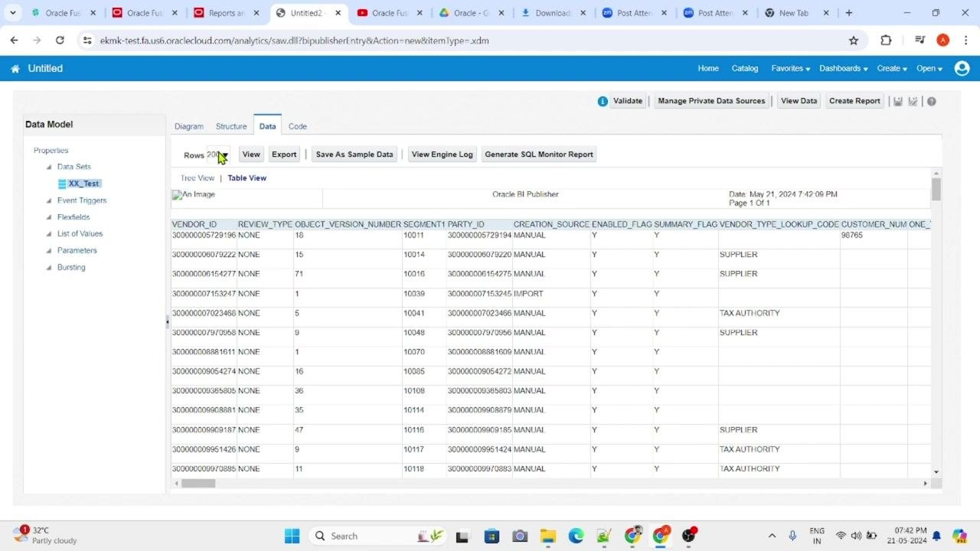Image resolution: width=980 pixels, height=551 pixels.
Task: Select the Parameters tree item
Action: coord(77,250)
